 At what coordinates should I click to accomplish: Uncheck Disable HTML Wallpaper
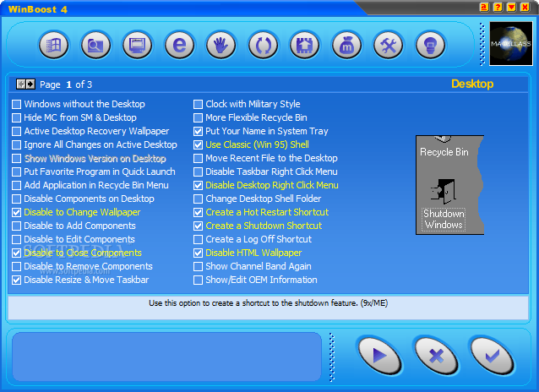point(198,253)
